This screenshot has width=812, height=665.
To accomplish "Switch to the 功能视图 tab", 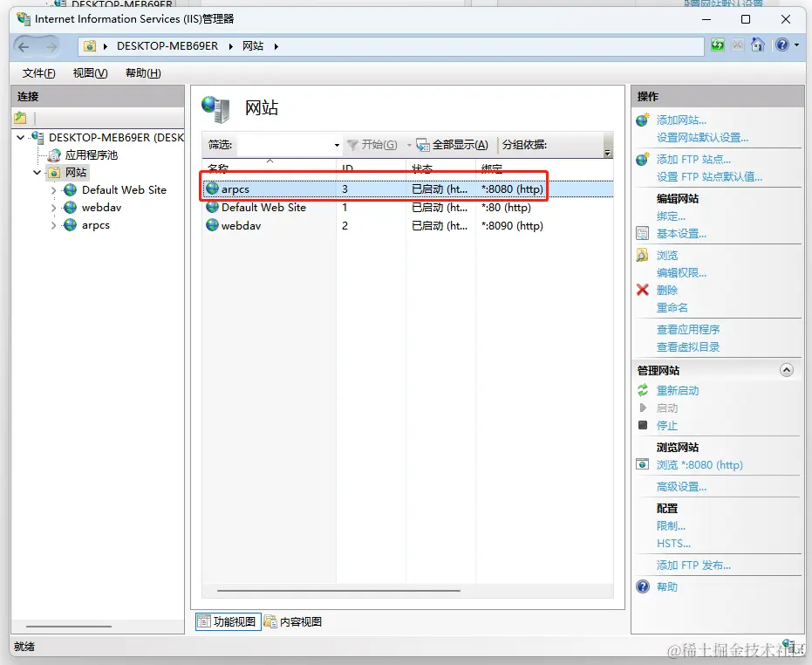I will pyautogui.click(x=229, y=621).
